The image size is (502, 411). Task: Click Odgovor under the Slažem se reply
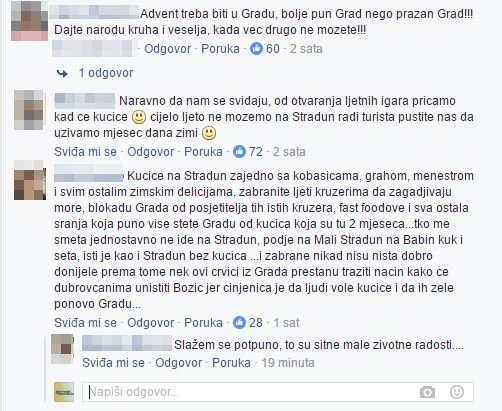point(178,363)
